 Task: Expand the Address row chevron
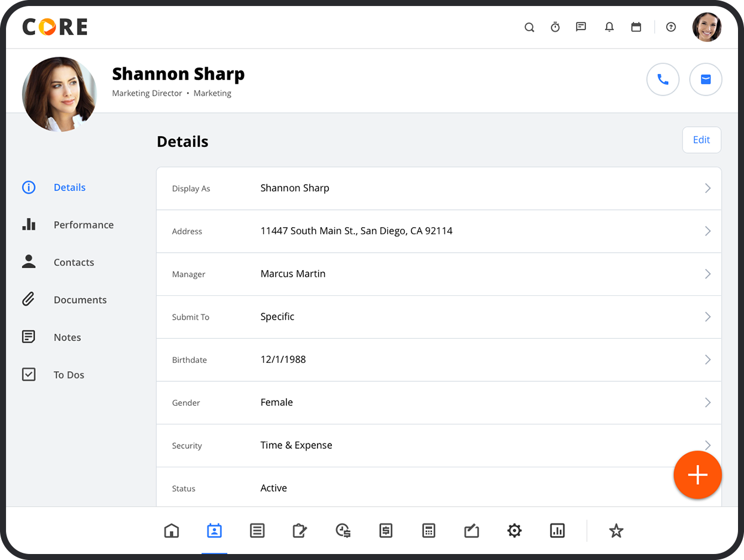[708, 231]
